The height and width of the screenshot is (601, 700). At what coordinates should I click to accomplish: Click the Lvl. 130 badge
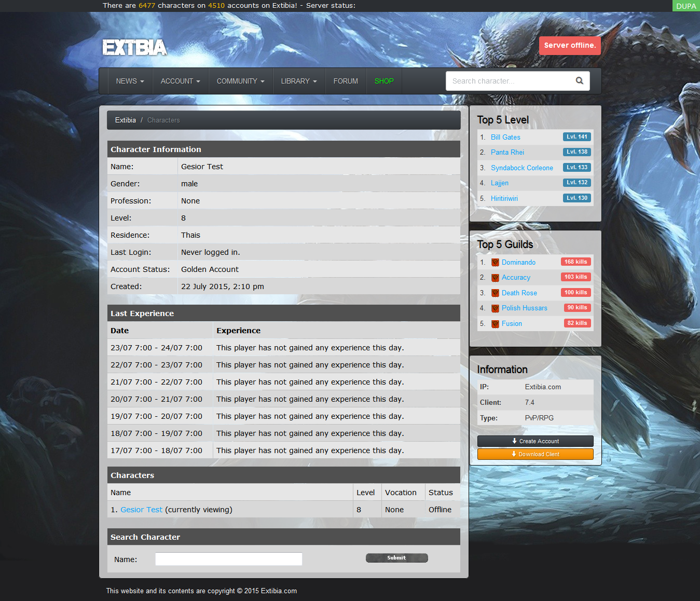577,198
